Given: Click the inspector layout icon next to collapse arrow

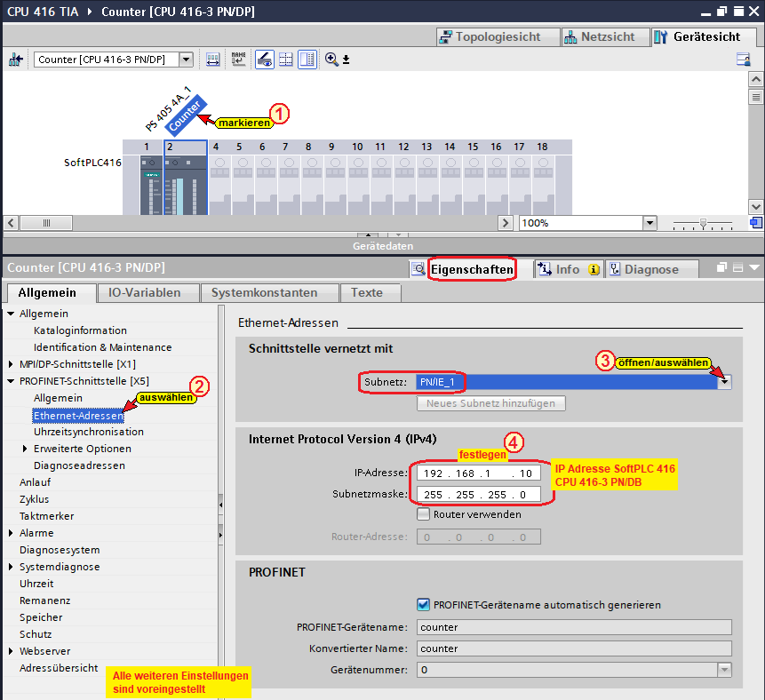Looking at the screenshot, I should point(738,267).
